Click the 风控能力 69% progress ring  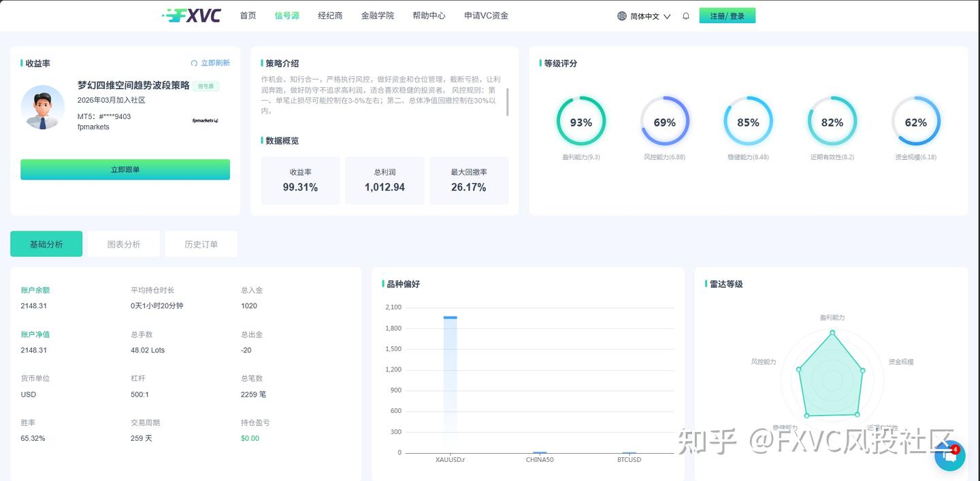point(665,121)
